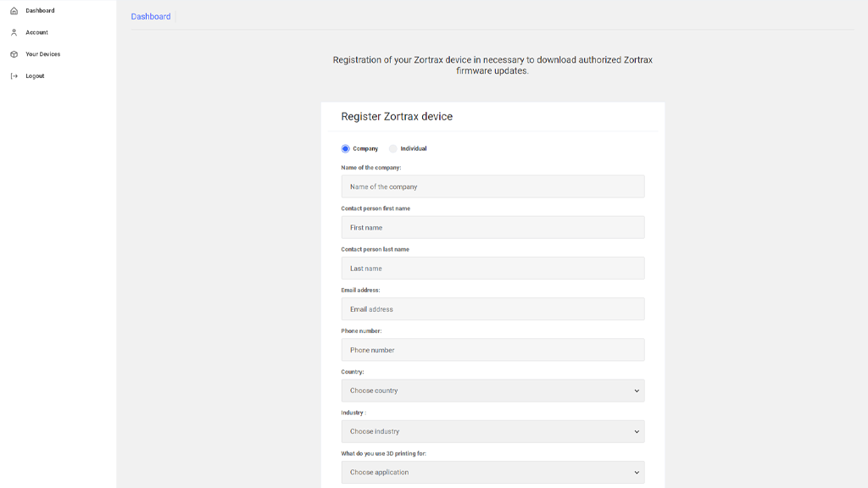The image size is (868, 488).
Task: Click the application dropdown chevron arrow
Action: [x=637, y=472]
